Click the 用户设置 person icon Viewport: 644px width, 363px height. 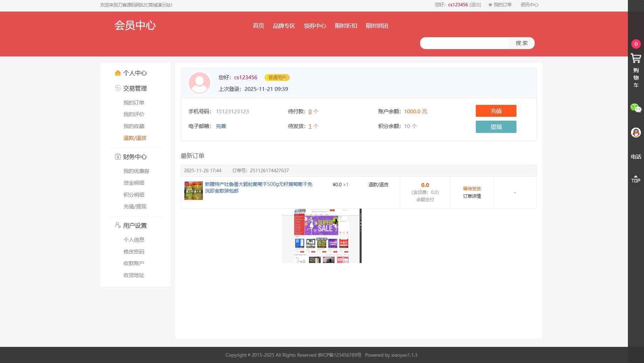(x=117, y=226)
